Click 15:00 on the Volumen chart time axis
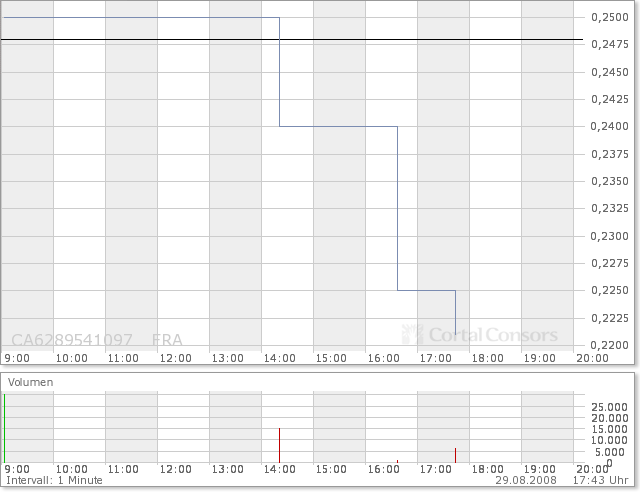The width and height of the screenshot is (640, 492). coord(331,470)
